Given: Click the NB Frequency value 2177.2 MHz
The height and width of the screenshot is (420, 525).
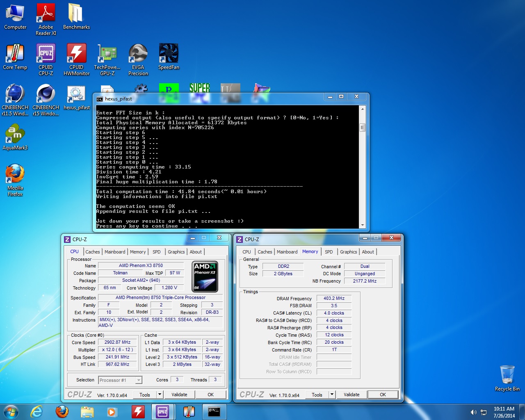Looking at the screenshot, I should coord(365,281).
